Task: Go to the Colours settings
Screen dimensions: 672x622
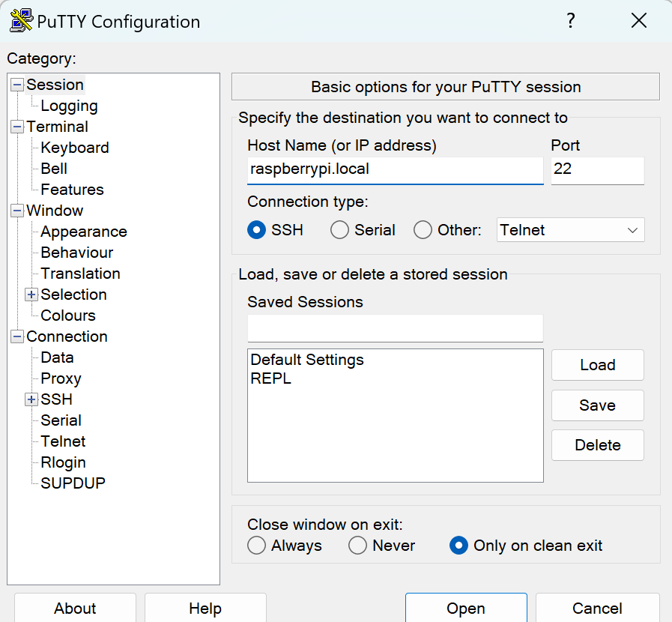Action: tap(68, 315)
